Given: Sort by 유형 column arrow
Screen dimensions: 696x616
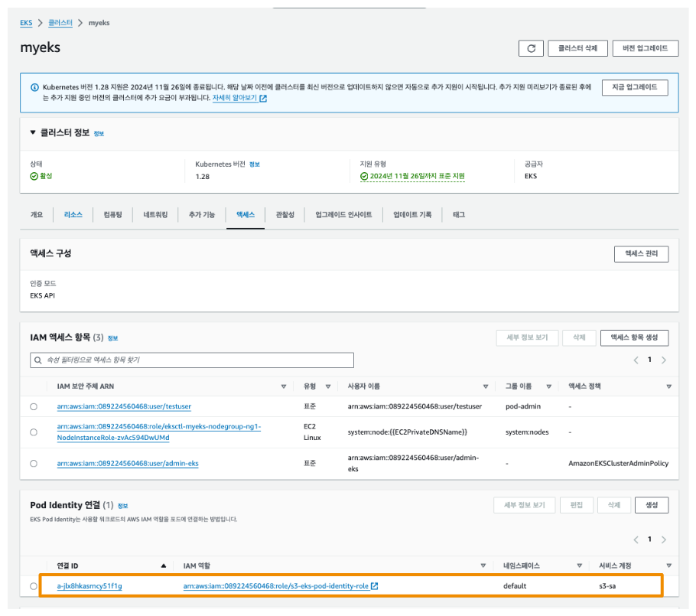Looking at the screenshot, I should 328,386.
